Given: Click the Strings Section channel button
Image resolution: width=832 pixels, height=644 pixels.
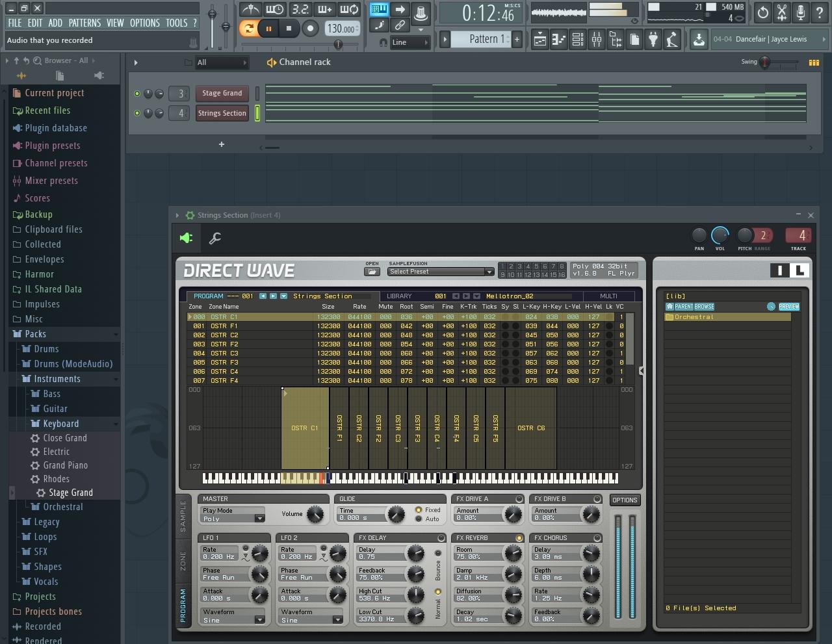Looking at the screenshot, I should [x=222, y=113].
